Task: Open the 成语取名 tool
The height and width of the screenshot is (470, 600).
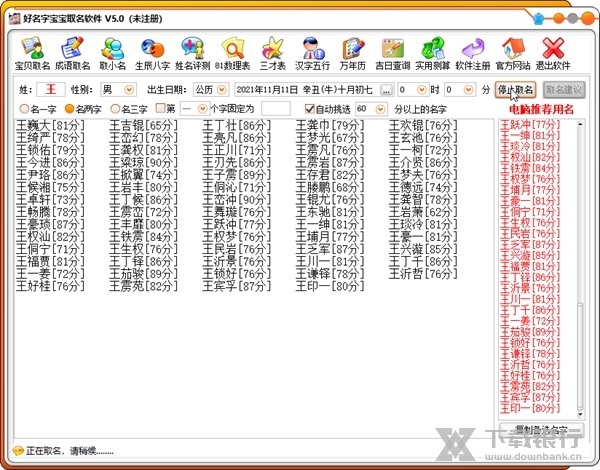Action: 72,54
